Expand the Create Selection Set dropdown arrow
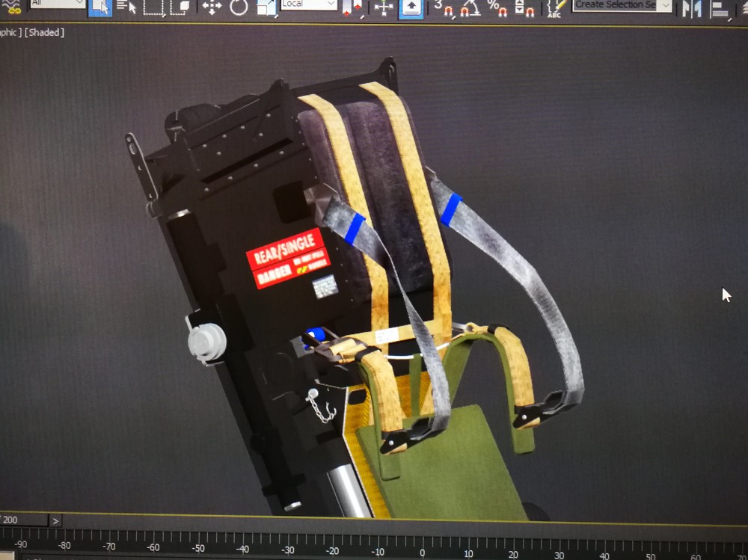 [666, 4]
